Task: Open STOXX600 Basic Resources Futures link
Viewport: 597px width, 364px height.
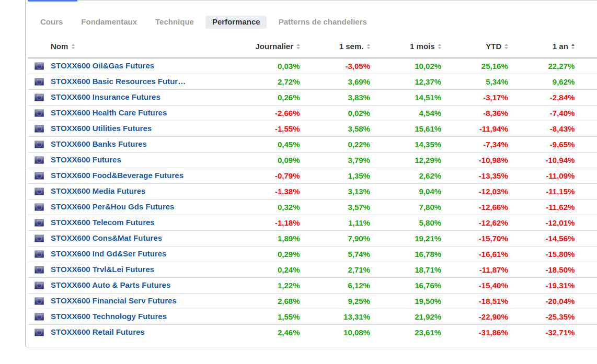Action: [x=118, y=81]
